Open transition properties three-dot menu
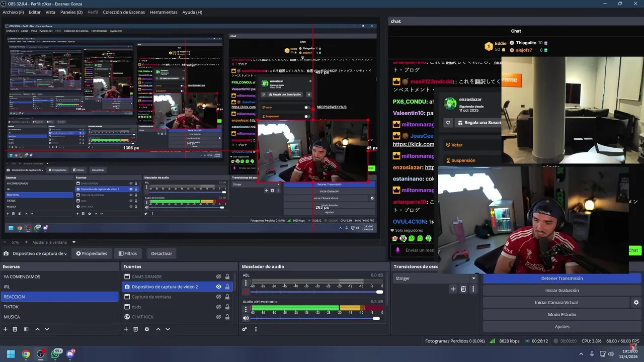 tap(473, 289)
